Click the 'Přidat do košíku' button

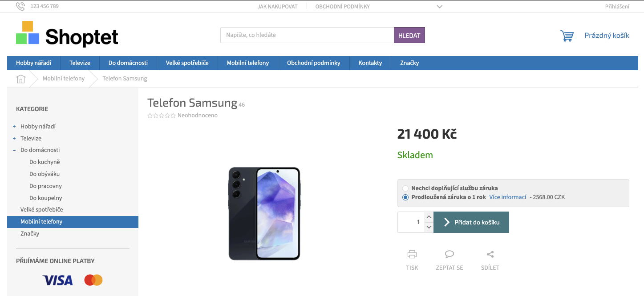[471, 222]
